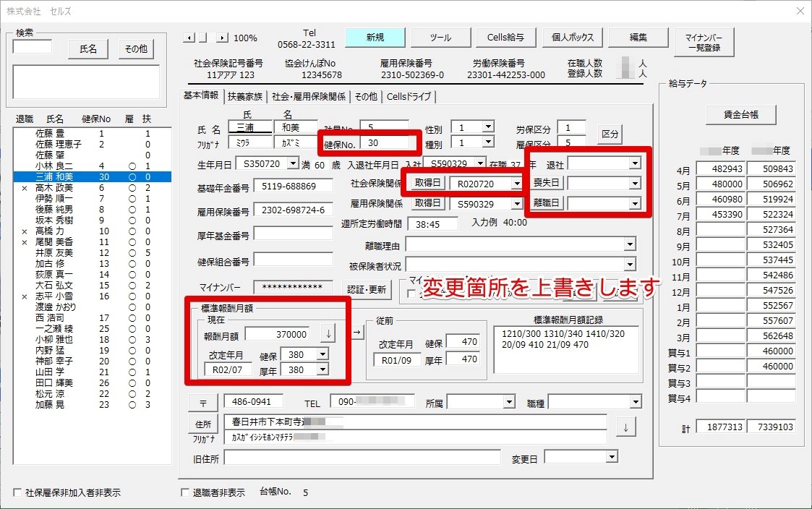Click the left scroll arrow beside 100%
This screenshot has width=812, height=509.
pos(189,38)
